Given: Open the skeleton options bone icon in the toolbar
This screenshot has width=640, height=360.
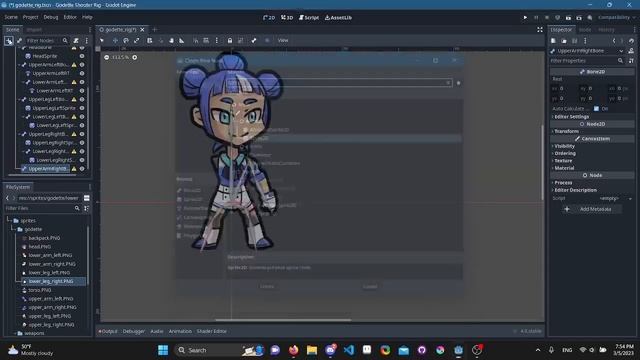Looking at the screenshot, I should 254,40.
